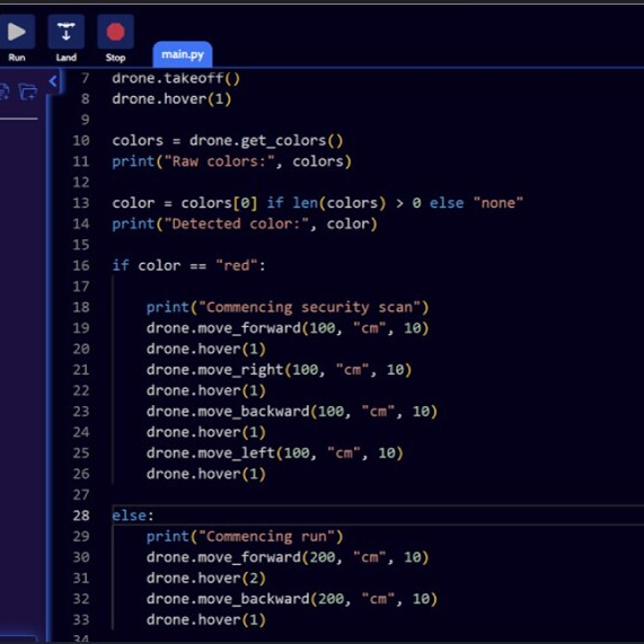
Task: Switch to the main.py tab
Action: 182,55
